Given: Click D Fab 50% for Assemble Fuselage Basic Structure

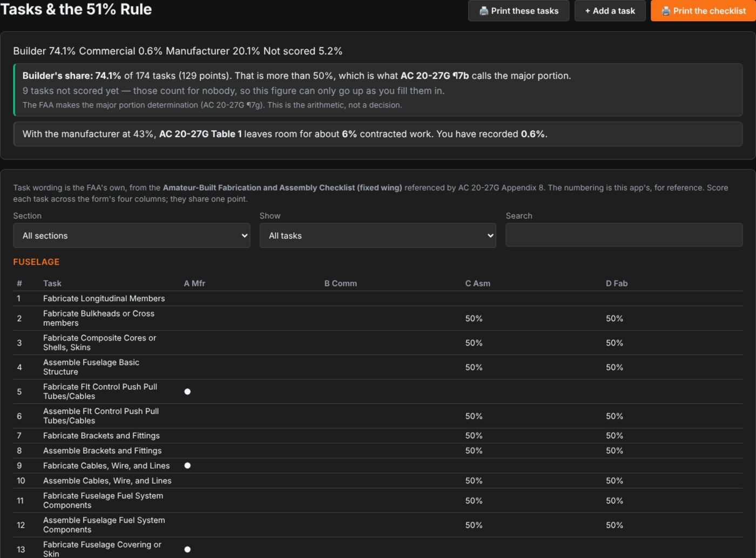Looking at the screenshot, I should (x=614, y=367).
